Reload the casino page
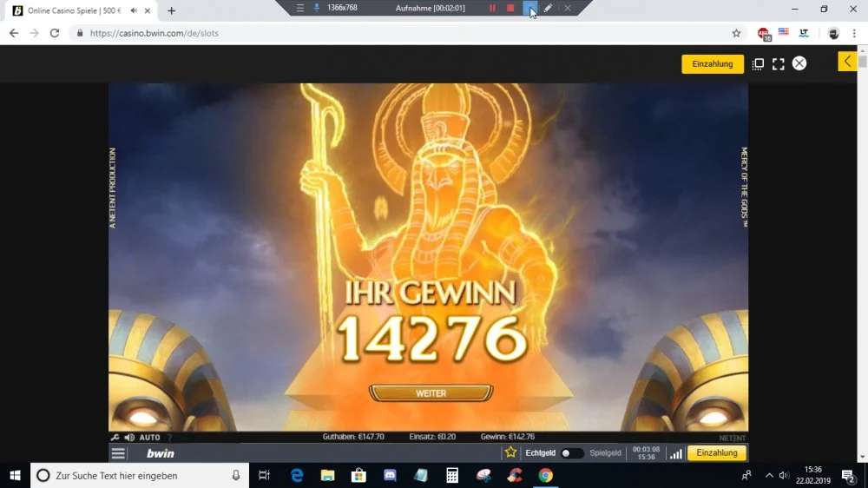 54,33
